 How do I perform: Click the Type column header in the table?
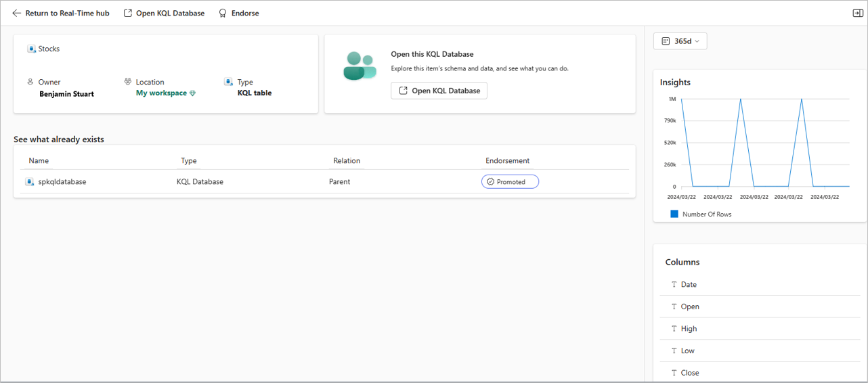(x=189, y=161)
